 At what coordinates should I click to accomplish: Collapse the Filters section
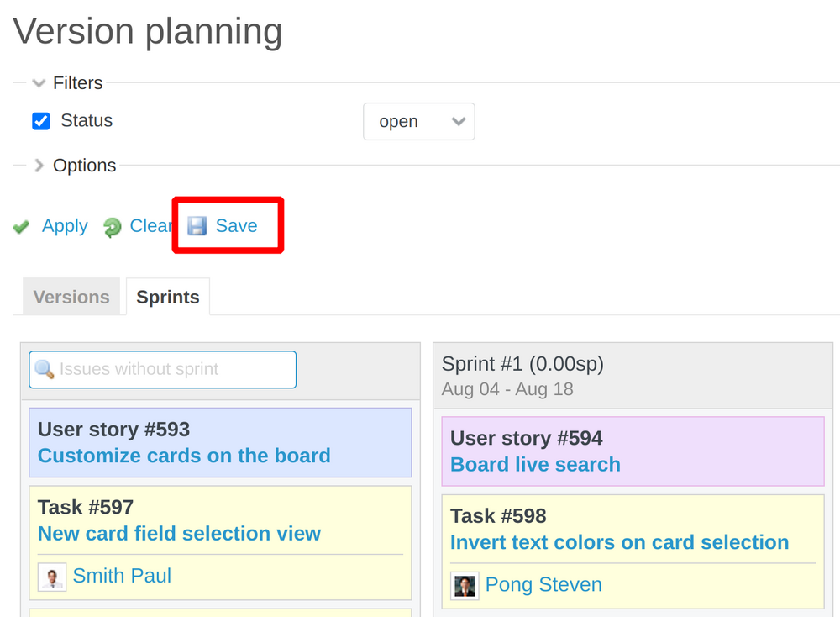click(x=38, y=82)
